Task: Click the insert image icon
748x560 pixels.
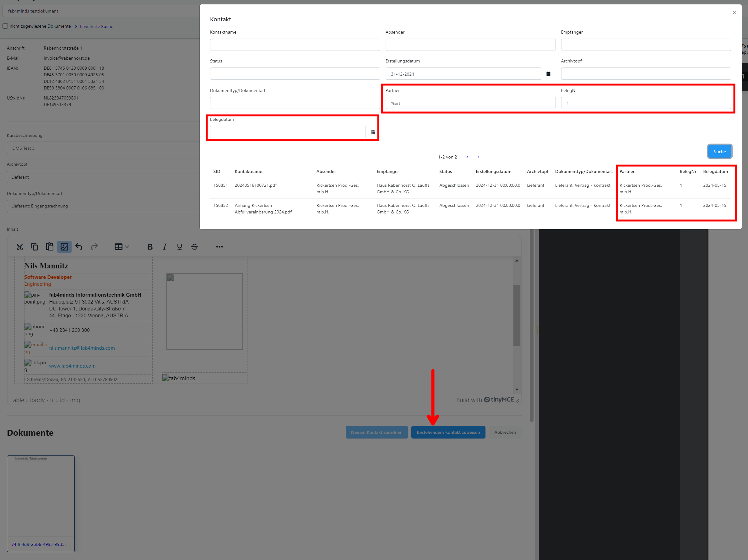Action: point(64,247)
